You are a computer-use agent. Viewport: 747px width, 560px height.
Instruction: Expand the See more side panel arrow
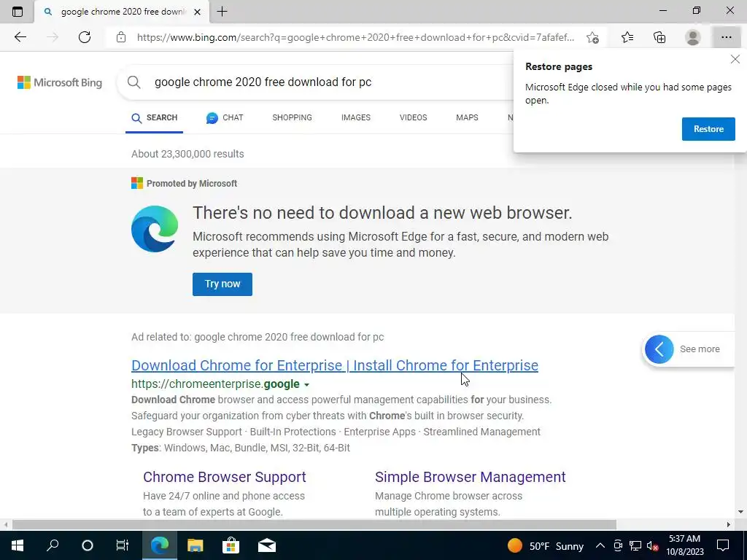tap(659, 349)
